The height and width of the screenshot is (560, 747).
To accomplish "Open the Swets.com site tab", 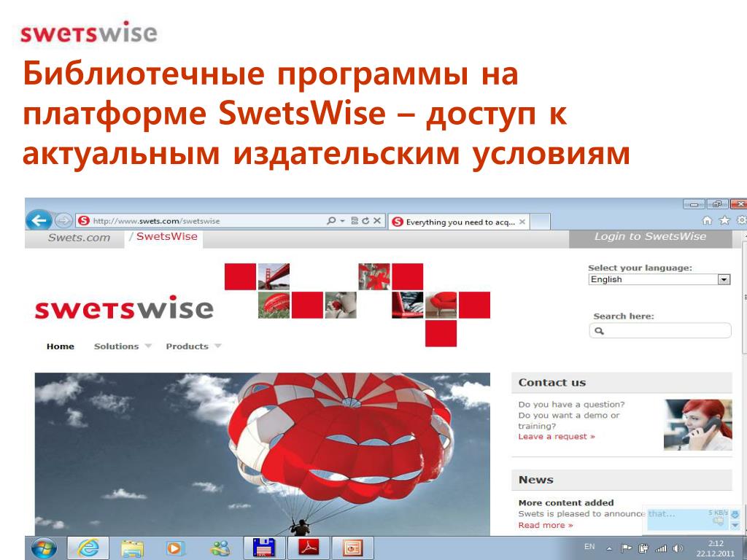I will point(79,238).
